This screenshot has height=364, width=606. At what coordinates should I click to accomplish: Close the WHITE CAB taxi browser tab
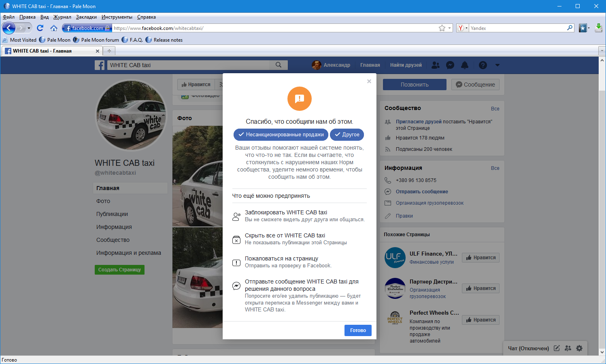(x=97, y=51)
